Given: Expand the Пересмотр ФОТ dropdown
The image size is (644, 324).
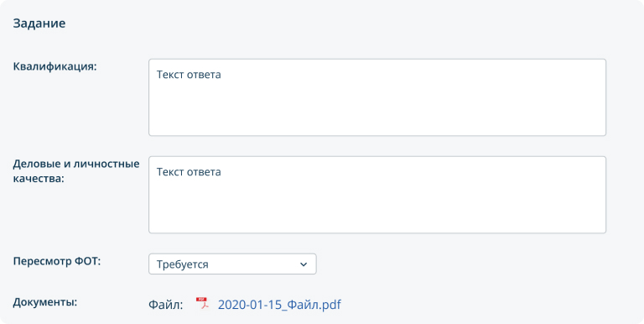Looking at the screenshot, I should (x=232, y=264).
